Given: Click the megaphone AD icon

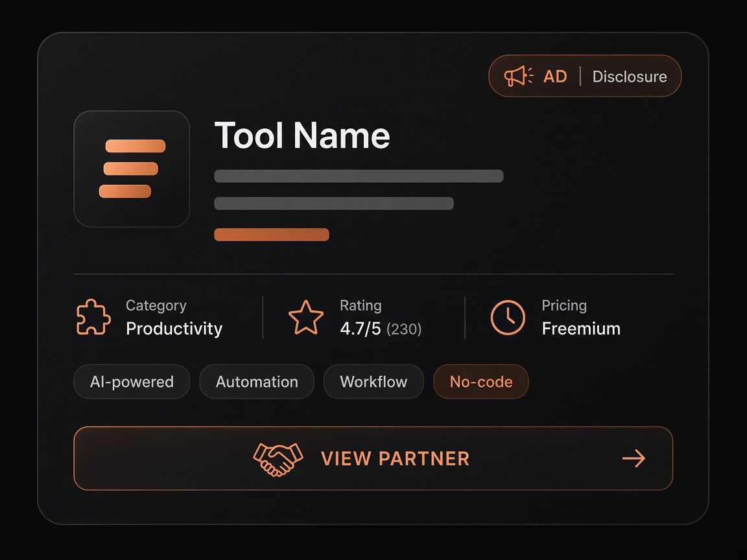Looking at the screenshot, I should pyautogui.click(x=518, y=76).
